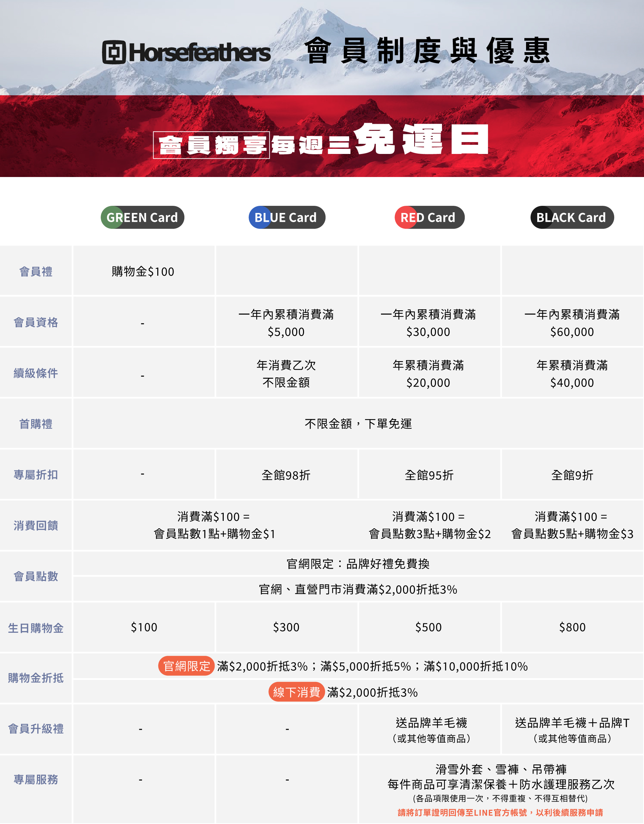Click the 不限金額，下單免運 first-purchase cell
Viewport: 644px width, 824px height.
[358, 424]
